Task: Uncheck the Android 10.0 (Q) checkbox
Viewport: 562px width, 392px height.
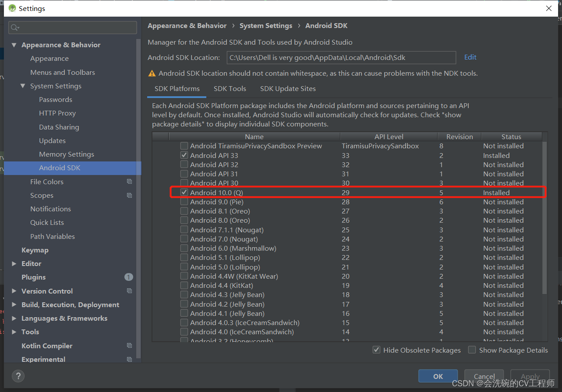Action: click(x=184, y=192)
